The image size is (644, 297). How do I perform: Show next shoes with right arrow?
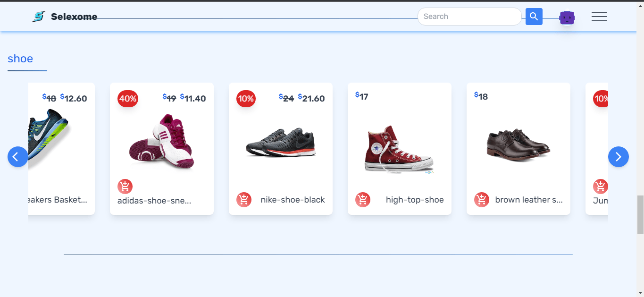[619, 157]
